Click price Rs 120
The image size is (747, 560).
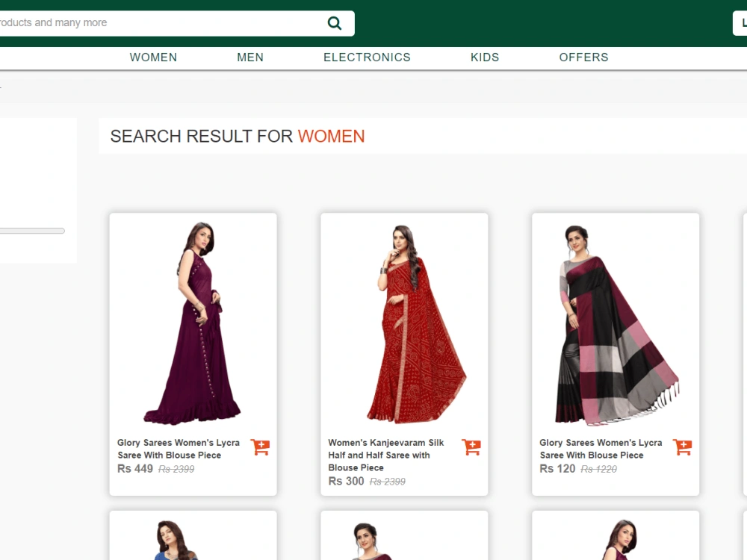click(x=557, y=469)
